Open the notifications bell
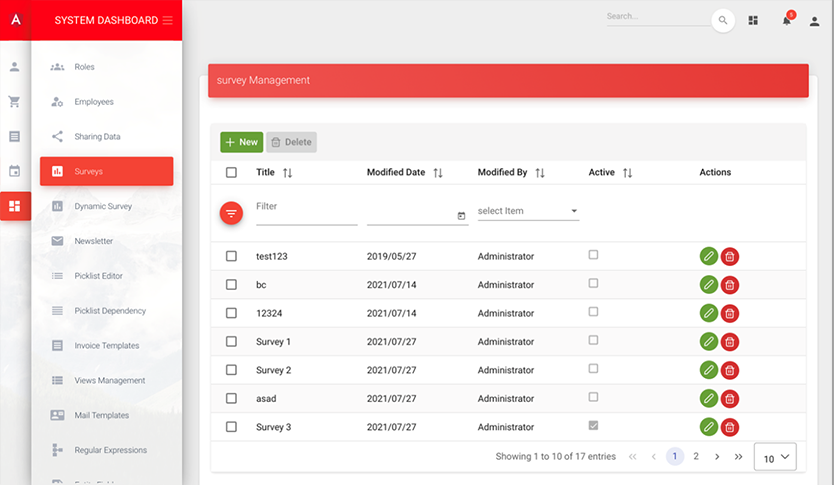 click(x=787, y=21)
